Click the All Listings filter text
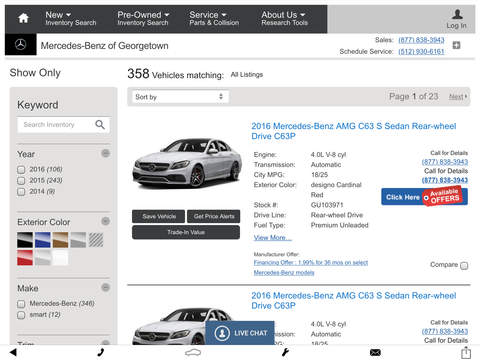 (247, 75)
